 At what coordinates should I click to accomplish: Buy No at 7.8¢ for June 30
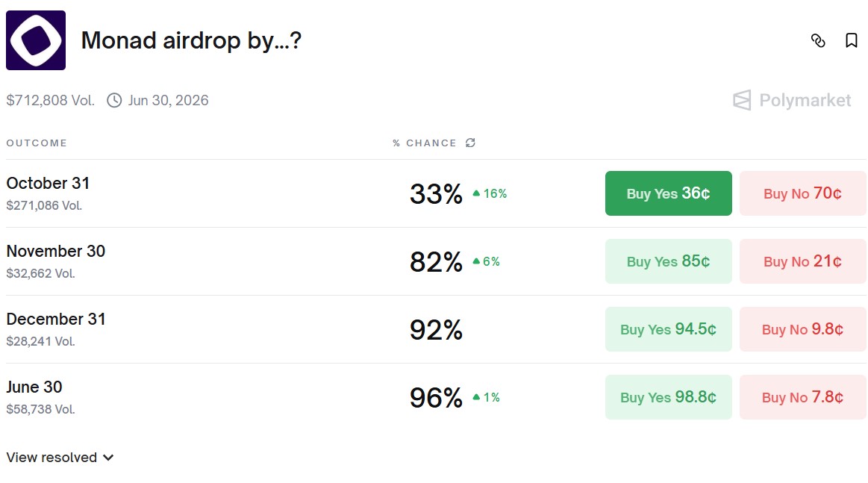pos(802,397)
